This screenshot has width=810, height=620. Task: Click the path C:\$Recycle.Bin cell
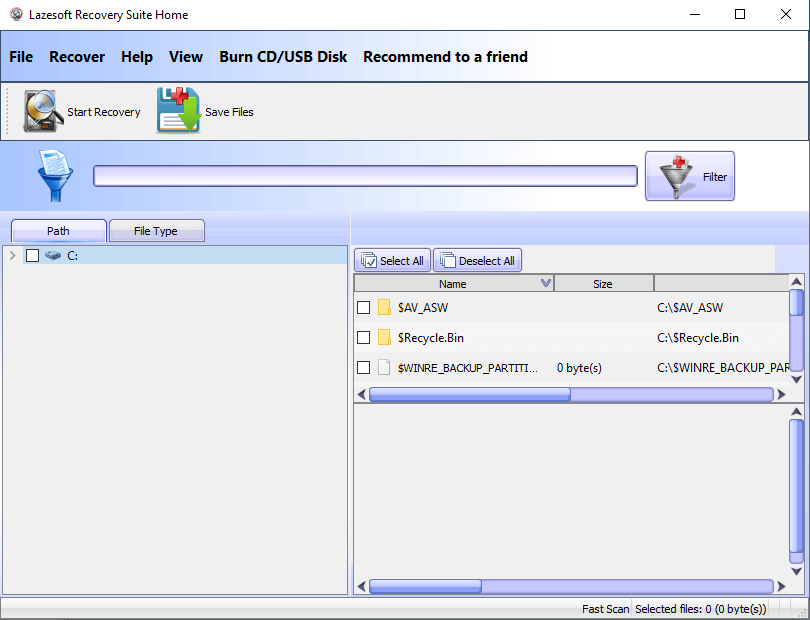pyautogui.click(x=697, y=338)
